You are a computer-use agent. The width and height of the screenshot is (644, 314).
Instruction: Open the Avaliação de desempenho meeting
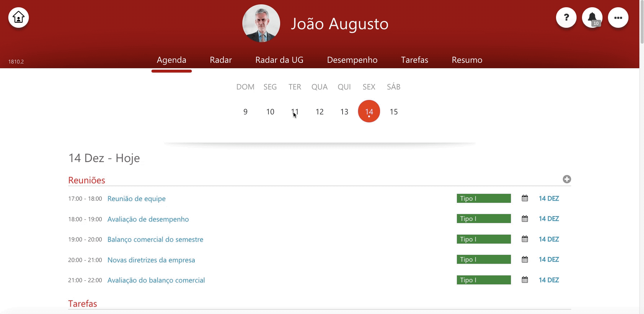click(x=148, y=219)
